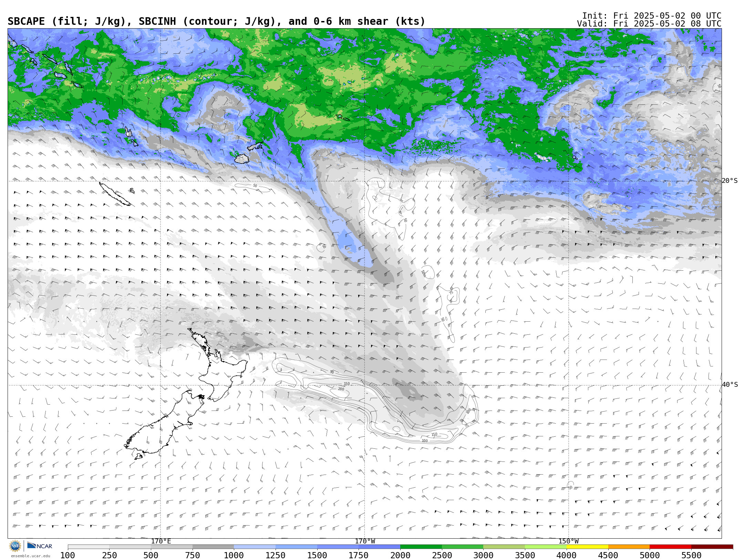Click the New Caledonia island outline

pyautogui.click(x=115, y=194)
